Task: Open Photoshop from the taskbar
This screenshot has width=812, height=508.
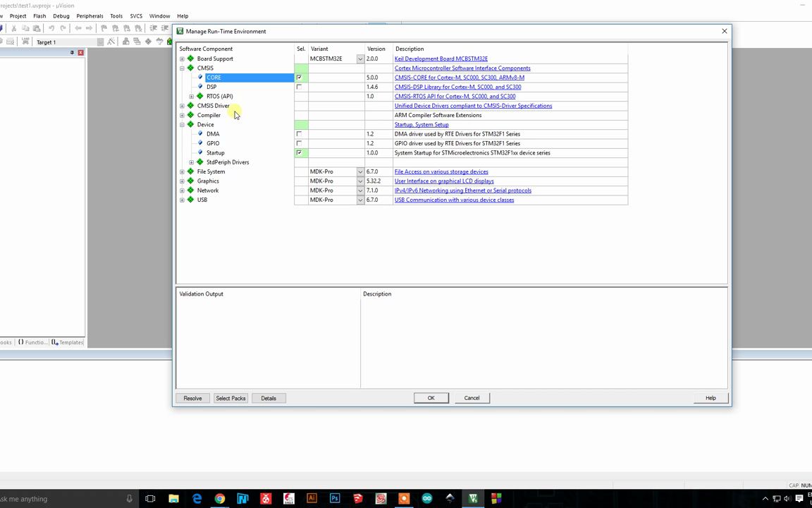Action: click(x=335, y=499)
